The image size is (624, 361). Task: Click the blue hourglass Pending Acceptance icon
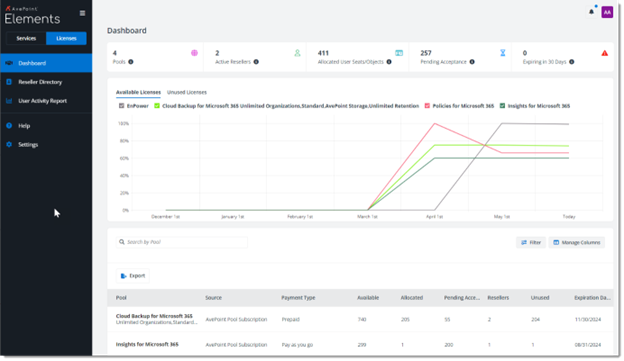(503, 53)
